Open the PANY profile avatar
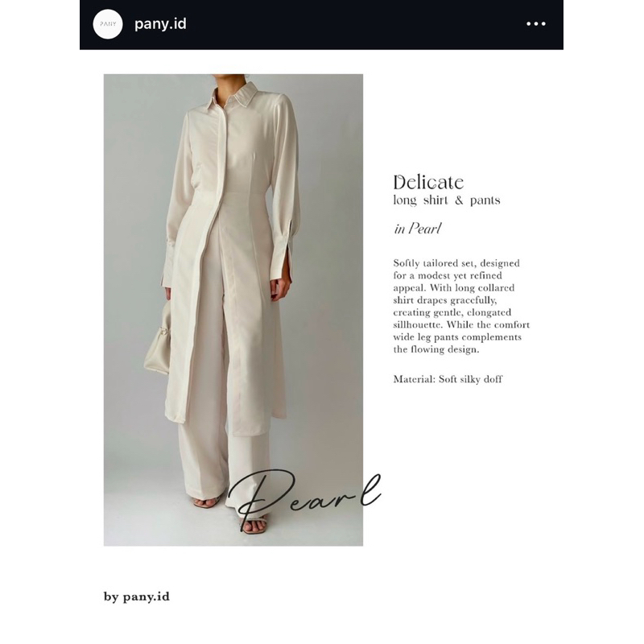The width and height of the screenshot is (644, 644). (x=108, y=24)
